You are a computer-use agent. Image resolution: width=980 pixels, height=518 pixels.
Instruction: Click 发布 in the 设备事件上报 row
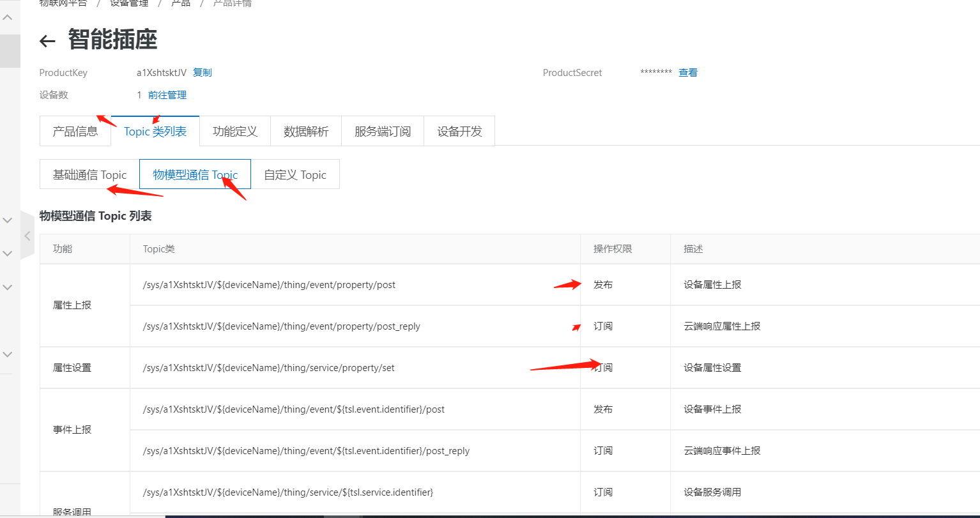[x=603, y=409]
